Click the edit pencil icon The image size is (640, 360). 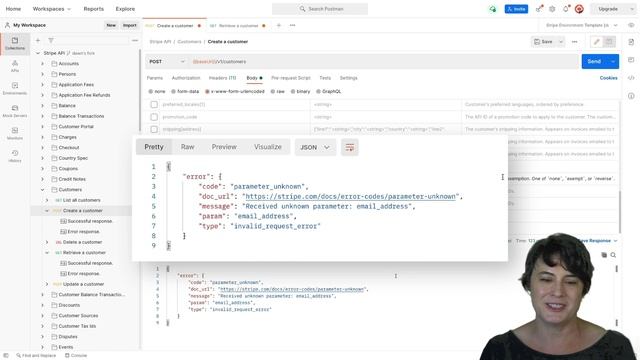tap(596, 42)
